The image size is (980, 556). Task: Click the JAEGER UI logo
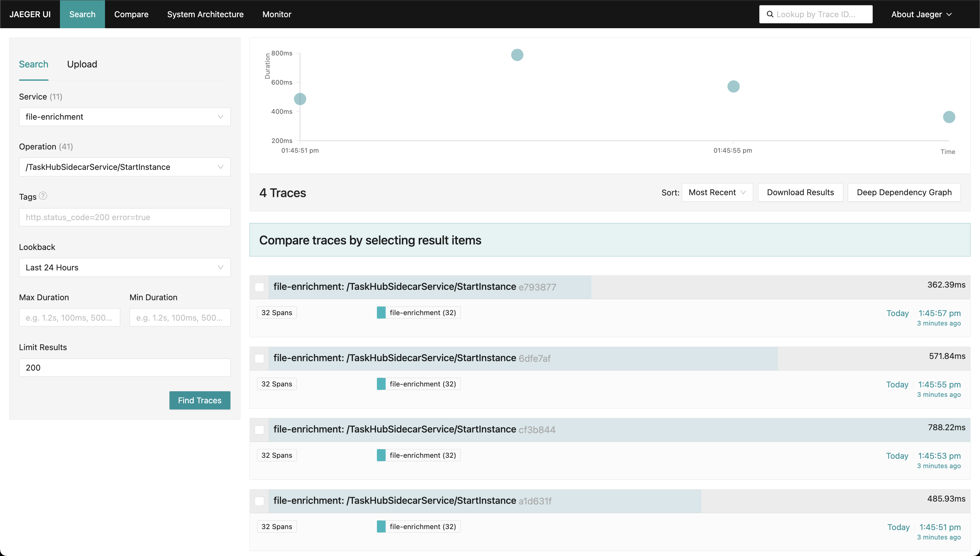pyautogui.click(x=30, y=15)
